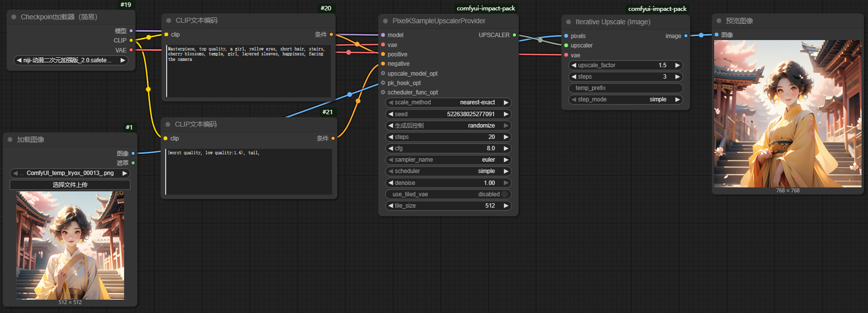This screenshot has width=868, height=313.
Task: Click the temp_prefix text field
Action: [x=626, y=88]
